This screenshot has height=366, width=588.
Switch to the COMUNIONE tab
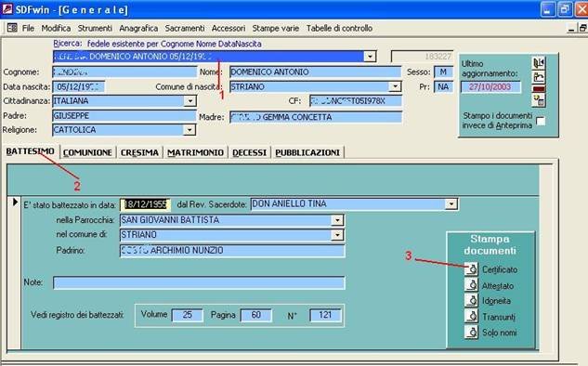[x=87, y=152]
